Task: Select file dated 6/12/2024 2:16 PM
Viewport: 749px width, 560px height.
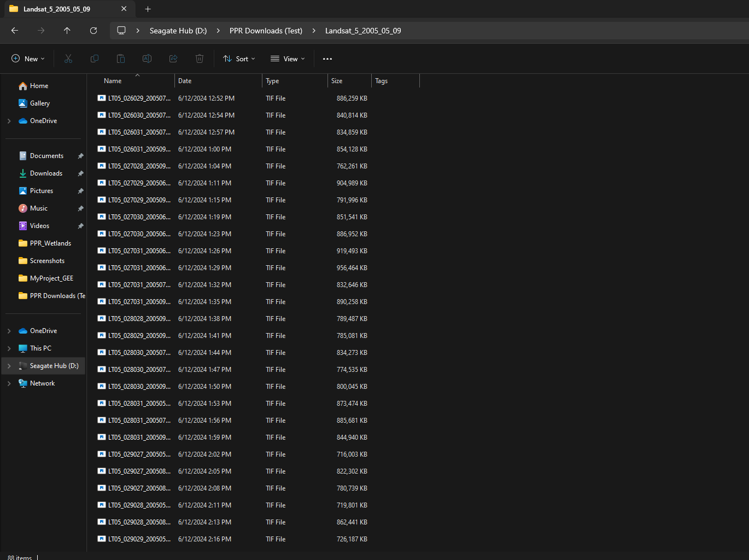Action: (x=257, y=539)
